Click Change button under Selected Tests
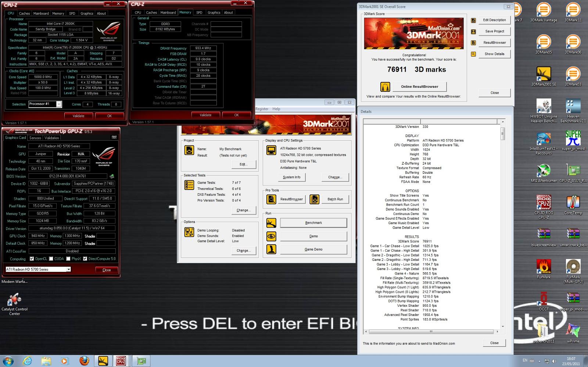The width and height of the screenshot is (588, 367). pos(244,210)
